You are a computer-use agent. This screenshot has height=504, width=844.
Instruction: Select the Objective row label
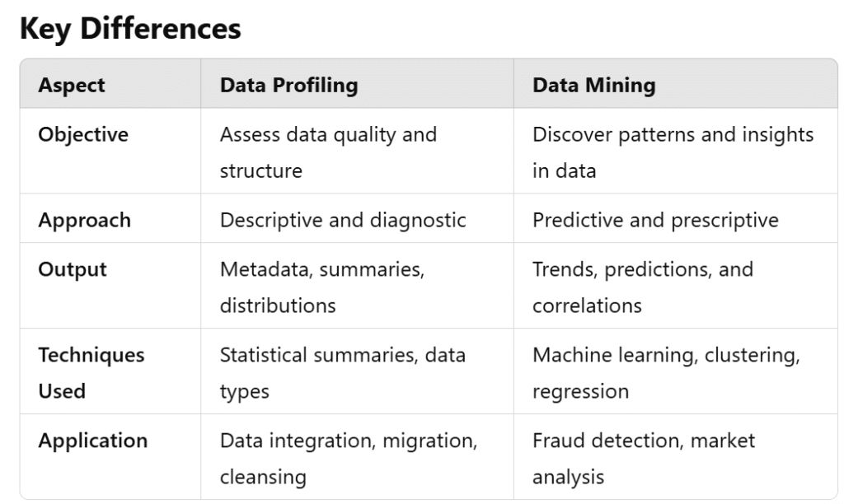click(x=83, y=134)
